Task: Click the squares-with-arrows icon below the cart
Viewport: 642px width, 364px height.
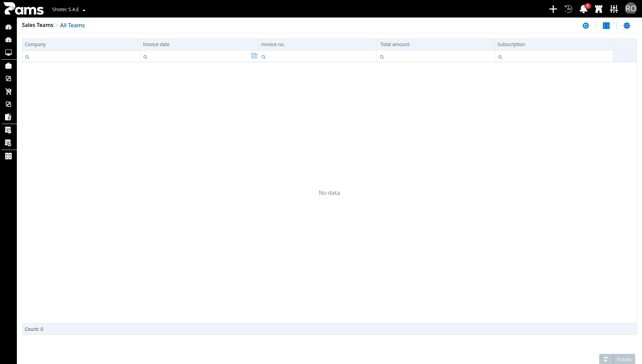Action: pyautogui.click(x=8, y=104)
